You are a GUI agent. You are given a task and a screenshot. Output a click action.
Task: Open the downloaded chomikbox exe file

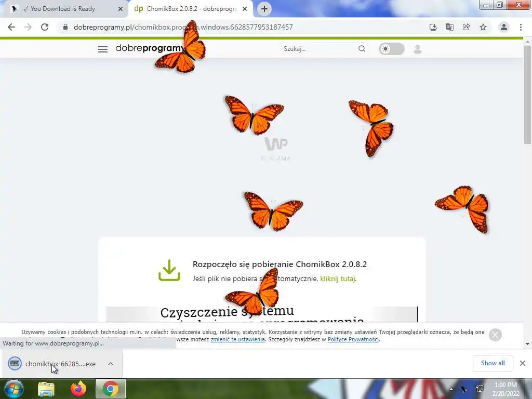tap(52, 364)
